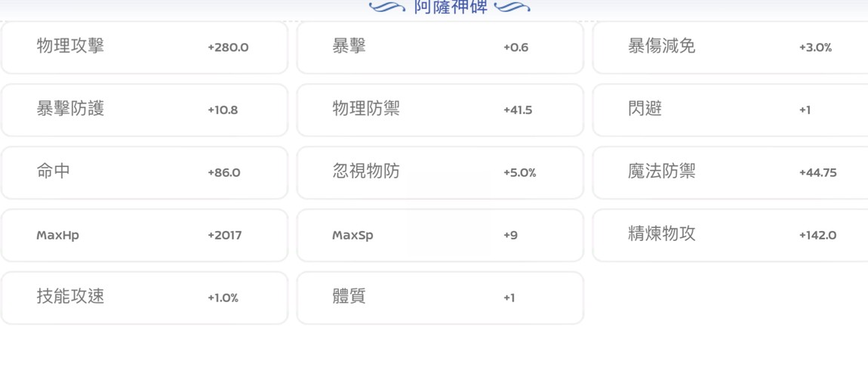Viewport: 868px width, 386px height.
Task: Click the MaxHp +2017 card
Action: tap(144, 235)
